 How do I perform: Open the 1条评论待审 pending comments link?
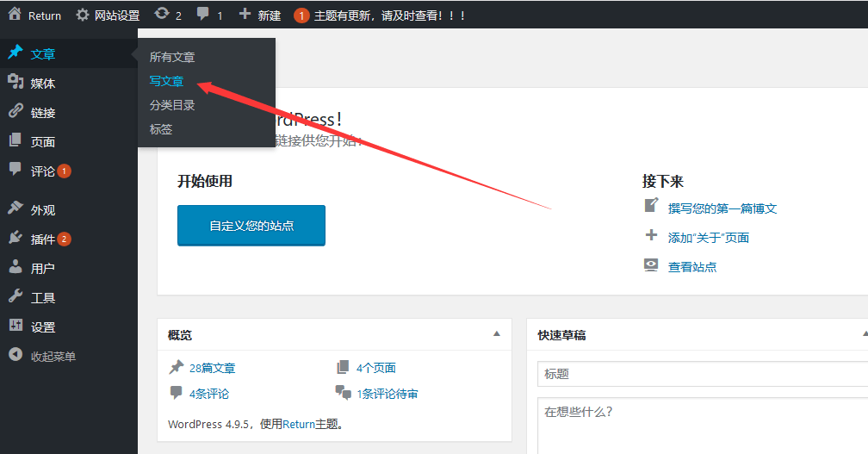pyautogui.click(x=387, y=394)
